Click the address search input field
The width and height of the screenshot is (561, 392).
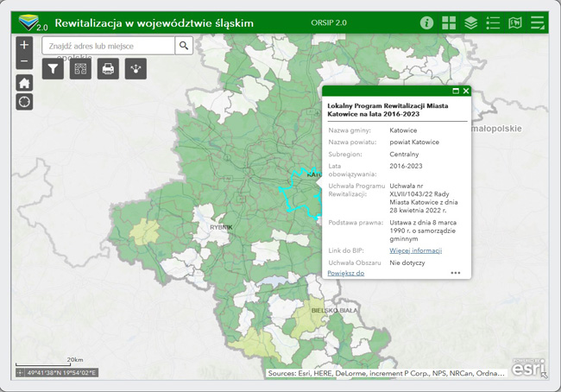pos(108,46)
